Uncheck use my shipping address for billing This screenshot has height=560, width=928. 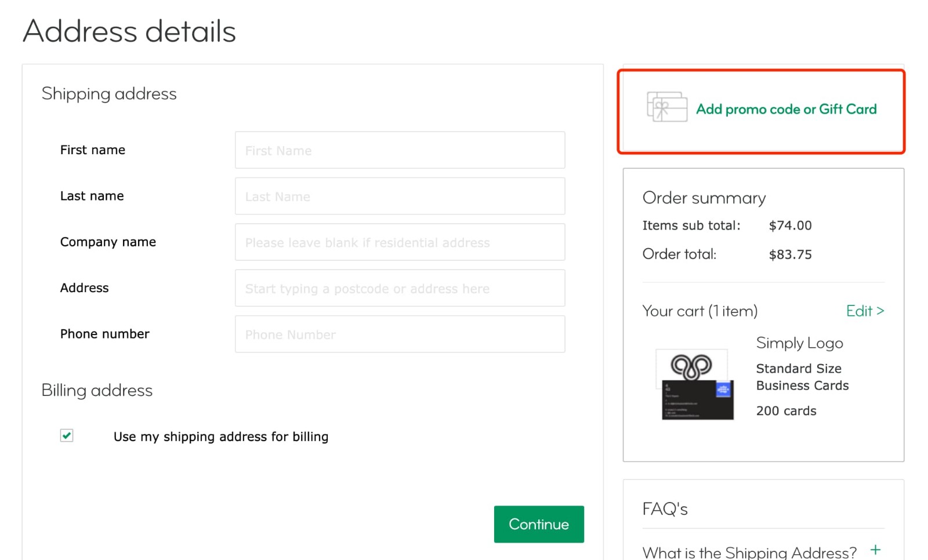(66, 436)
